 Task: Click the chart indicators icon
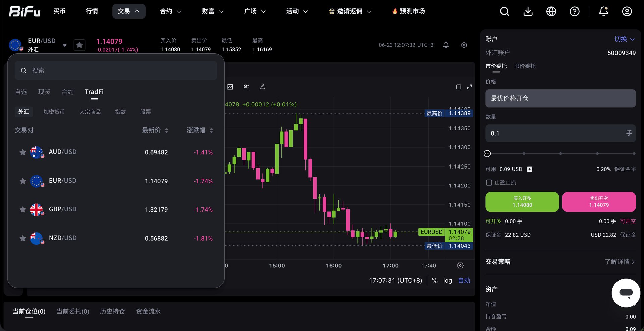tap(230, 87)
